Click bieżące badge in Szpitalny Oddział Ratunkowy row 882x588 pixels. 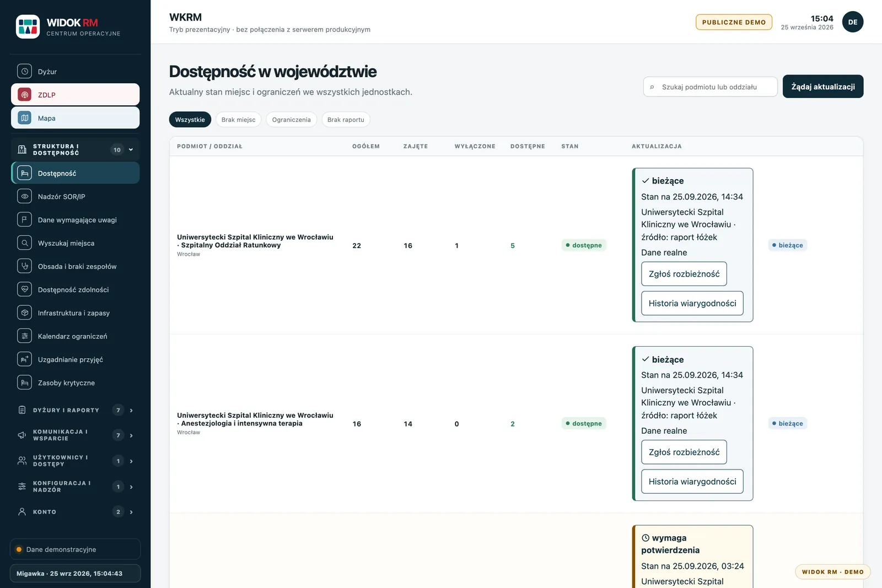pos(787,245)
